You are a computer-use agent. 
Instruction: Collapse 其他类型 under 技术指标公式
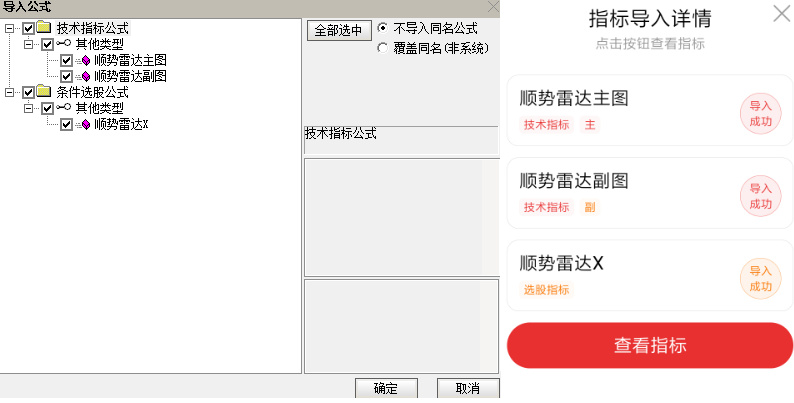pyautogui.click(x=28, y=45)
